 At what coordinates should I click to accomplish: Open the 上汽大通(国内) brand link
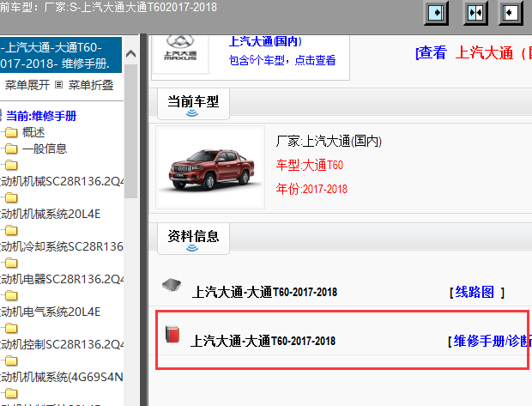(x=265, y=41)
